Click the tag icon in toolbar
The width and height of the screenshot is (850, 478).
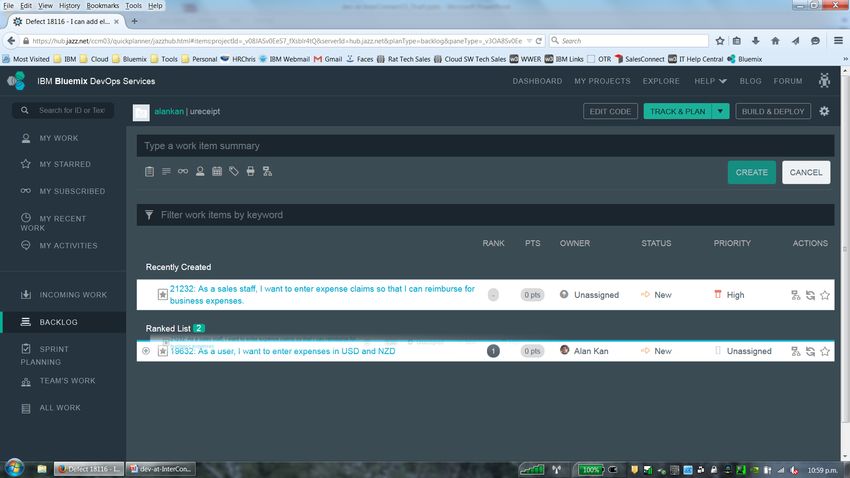[x=234, y=171]
